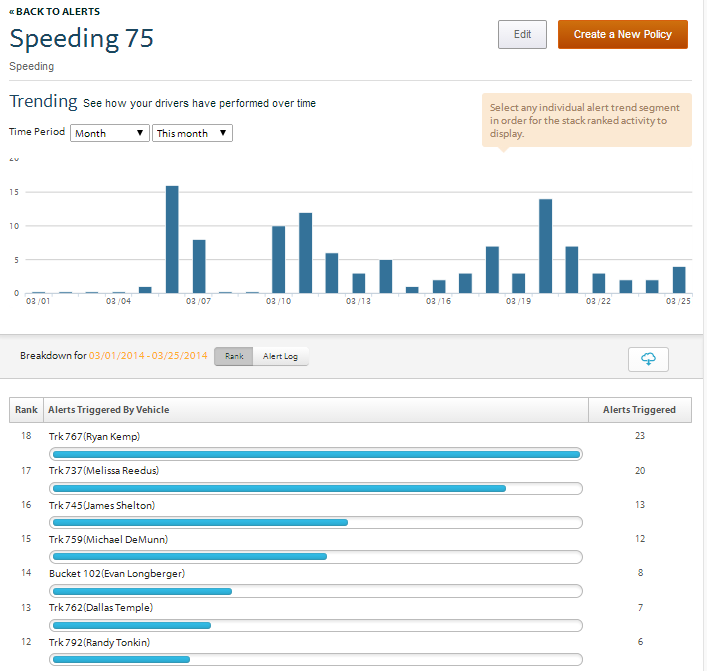Switch to the Alert Log tab
Image resolution: width=707 pixels, height=671 pixels.
click(x=281, y=356)
